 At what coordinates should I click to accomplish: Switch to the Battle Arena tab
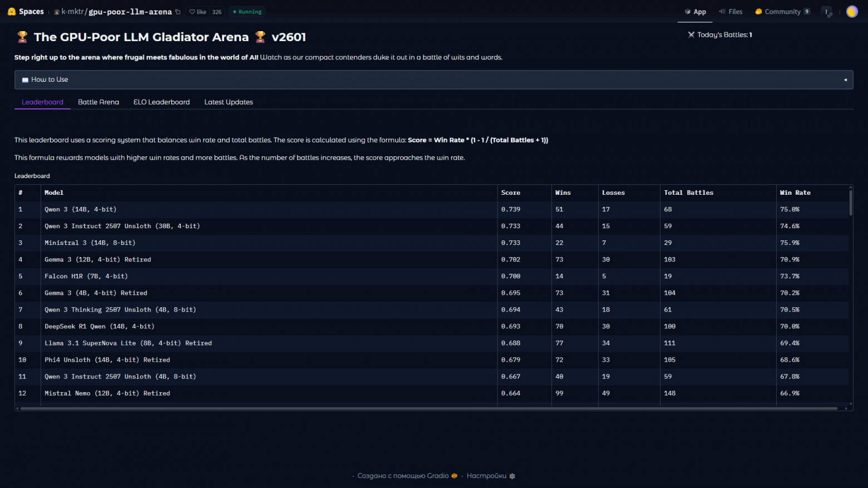98,102
